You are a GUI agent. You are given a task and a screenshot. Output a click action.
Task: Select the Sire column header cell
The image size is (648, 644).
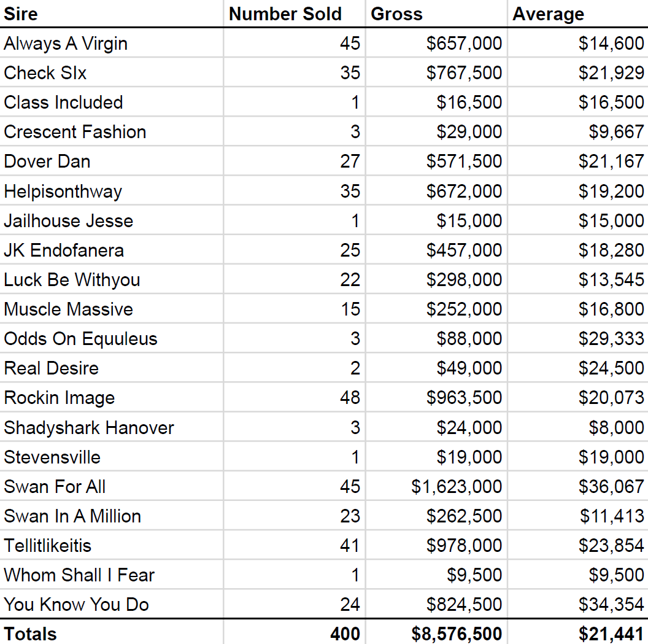coord(111,14)
